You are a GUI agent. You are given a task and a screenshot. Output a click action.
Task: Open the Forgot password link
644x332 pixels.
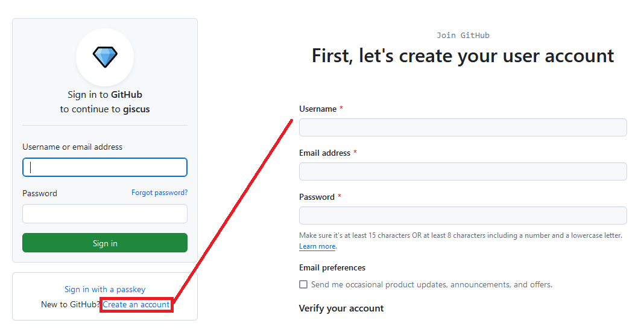click(x=159, y=193)
